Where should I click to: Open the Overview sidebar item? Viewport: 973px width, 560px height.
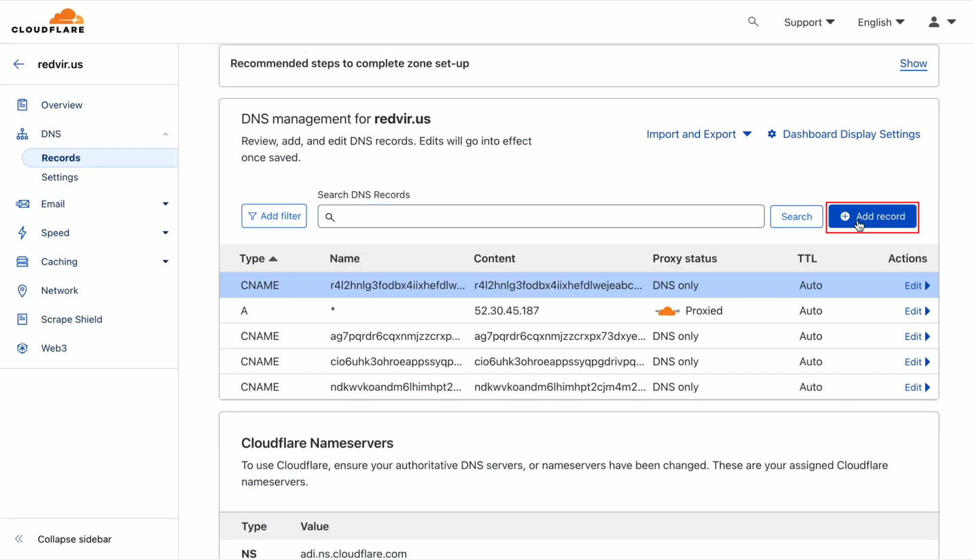coord(62,105)
